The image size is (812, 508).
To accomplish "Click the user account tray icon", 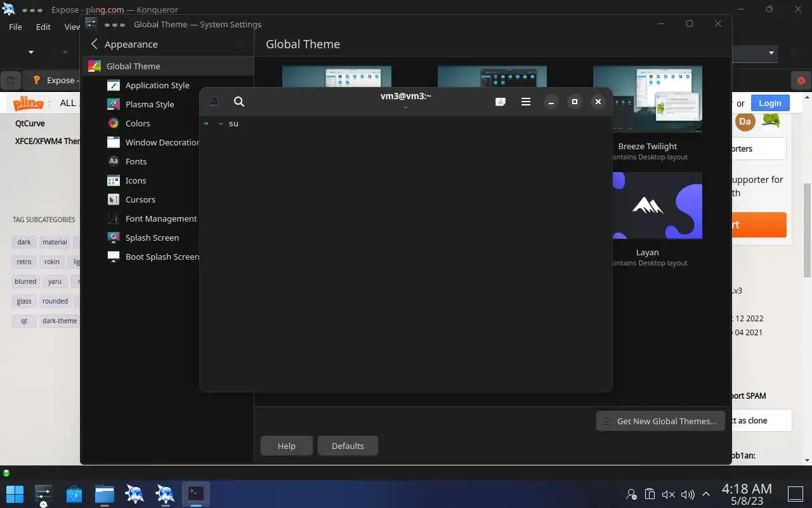I will (x=631, y=494).
